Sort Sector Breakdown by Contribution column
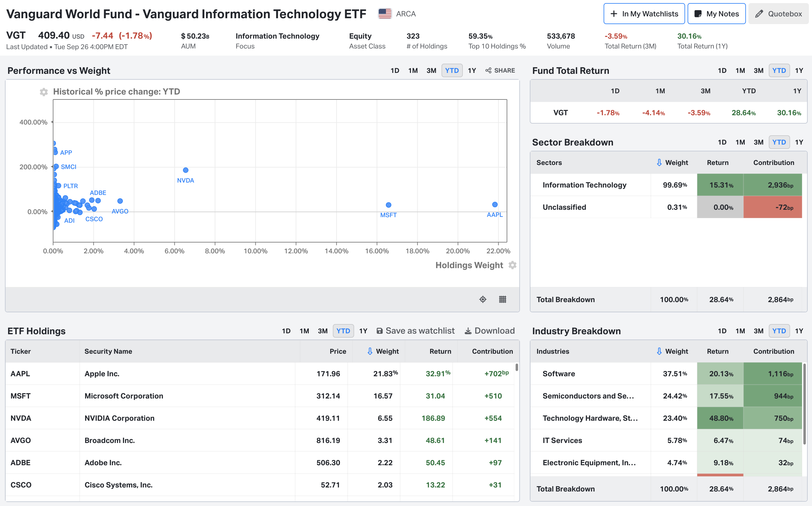The image size is (812, 506). (773, 162)
